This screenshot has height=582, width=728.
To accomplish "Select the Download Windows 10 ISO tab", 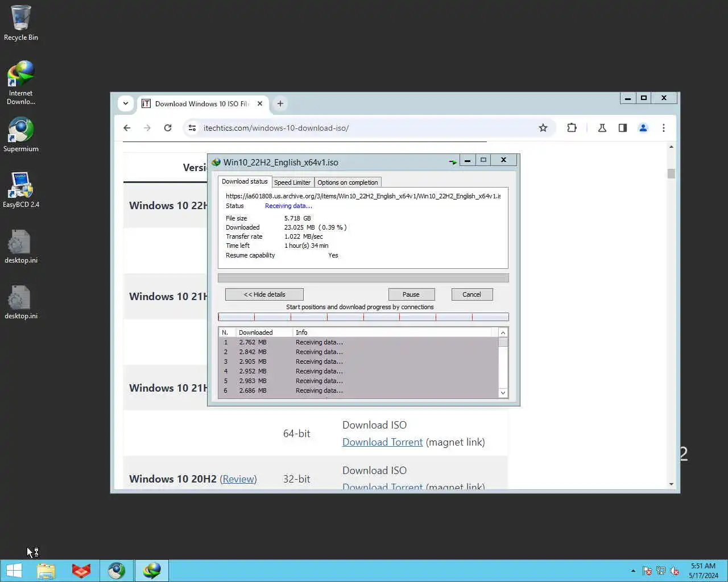I will pyautogui.click(x=202, y=103).
